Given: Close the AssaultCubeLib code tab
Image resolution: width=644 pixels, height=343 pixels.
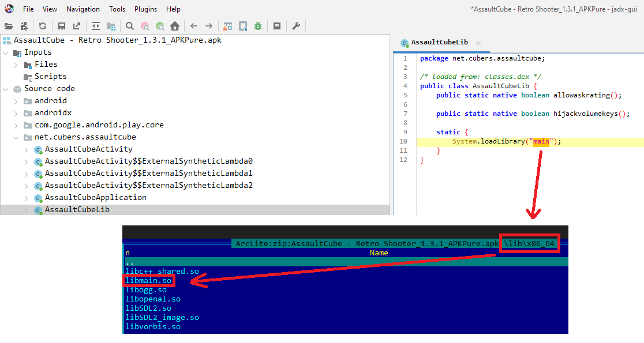Looking at the screenshot, I should (x=478, y=43).
